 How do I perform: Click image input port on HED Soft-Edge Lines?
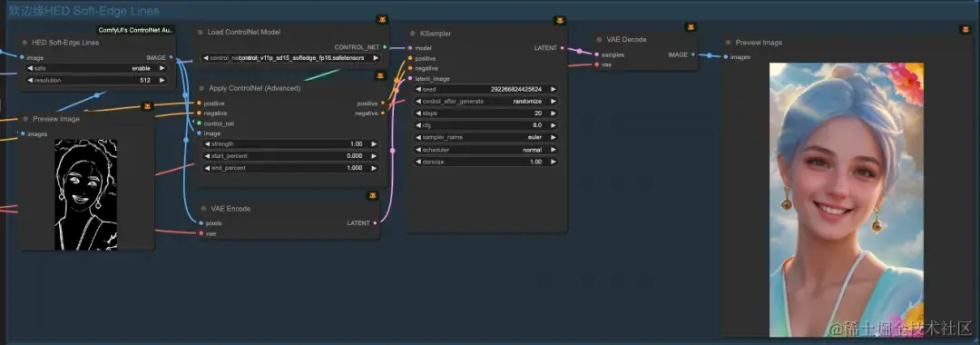[x=23, y=57]
